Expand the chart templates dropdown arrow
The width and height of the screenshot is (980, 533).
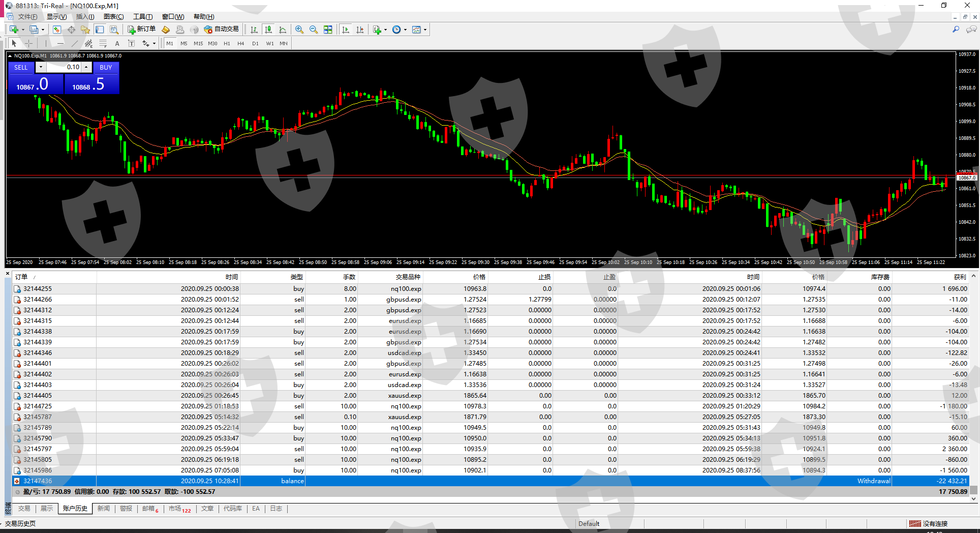tap(425, 29)
